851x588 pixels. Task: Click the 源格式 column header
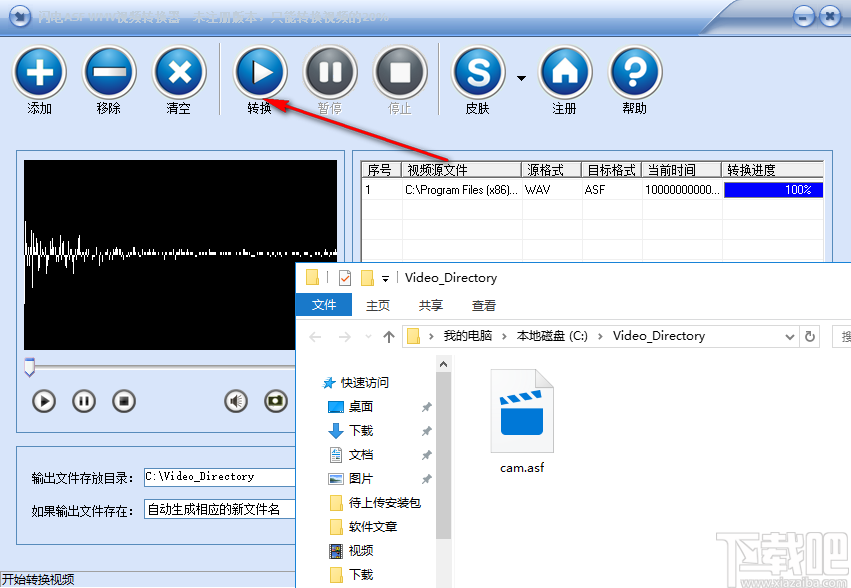[552, 170]
